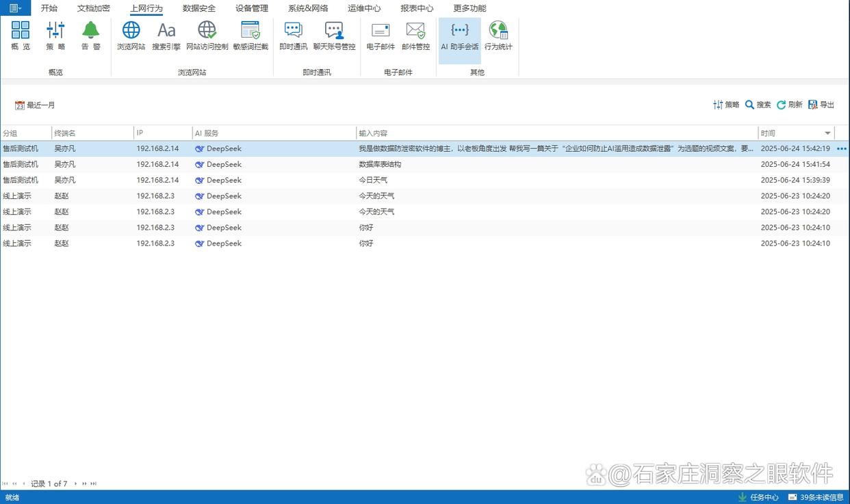Switch to the 数据安全 tab

pyautogui.click(x=199, y=8)
